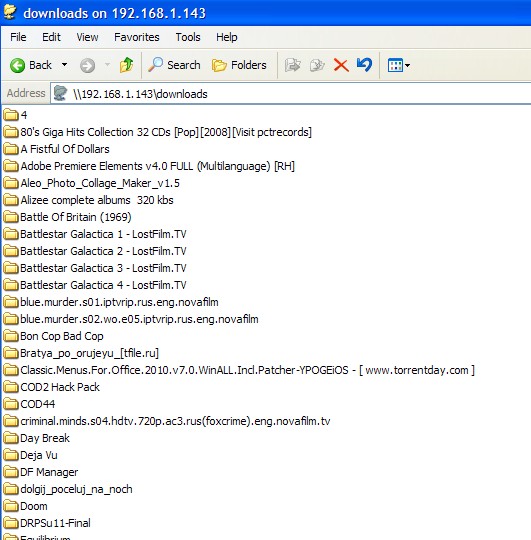
Task: Click the network icon in address bar
Action: click(x=61, y=93)
